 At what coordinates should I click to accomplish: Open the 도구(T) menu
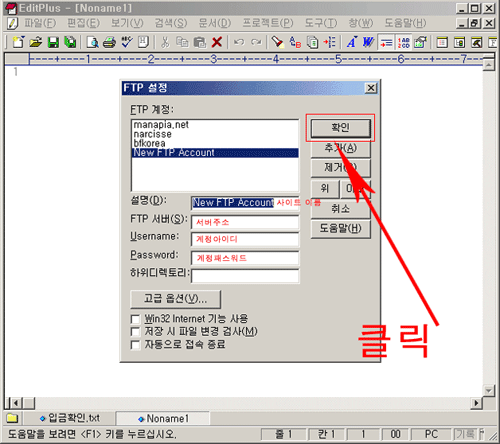321,23
